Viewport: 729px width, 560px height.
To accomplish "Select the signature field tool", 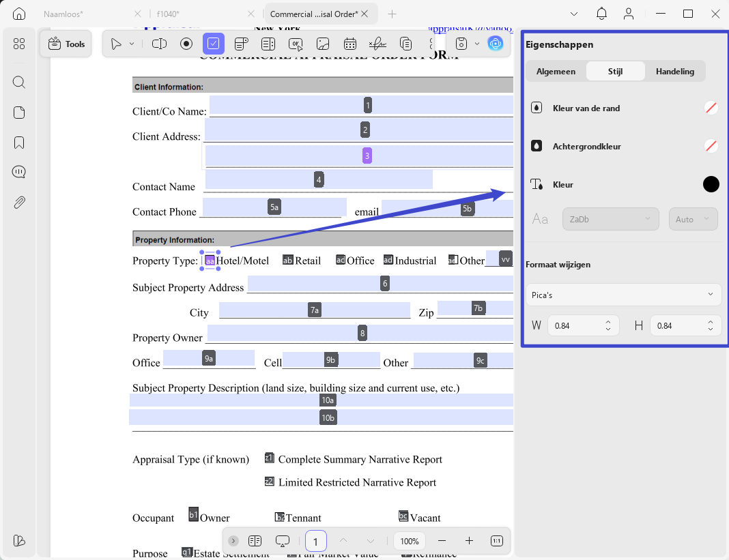I will pos(377,44).
